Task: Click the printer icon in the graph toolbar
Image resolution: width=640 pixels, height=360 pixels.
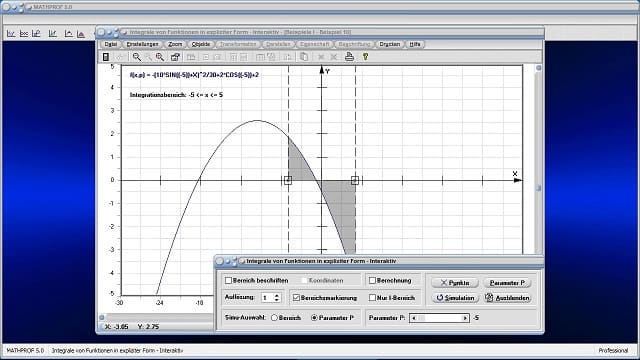Action: (x=349, y=57)
